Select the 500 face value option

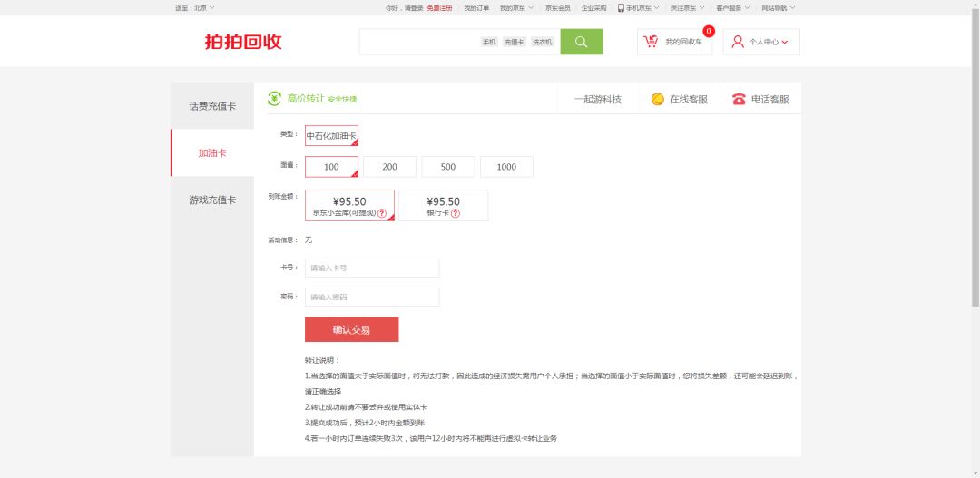(x=448, y=167)
